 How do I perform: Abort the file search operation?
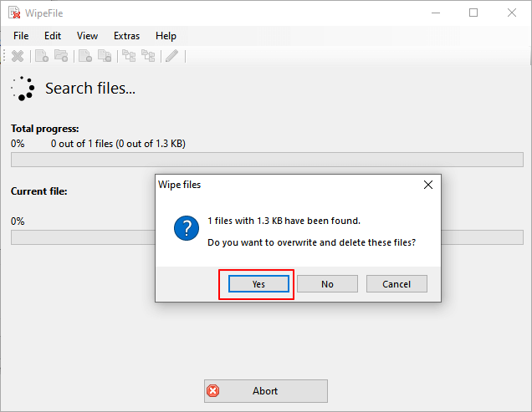[x=265, y=390]
